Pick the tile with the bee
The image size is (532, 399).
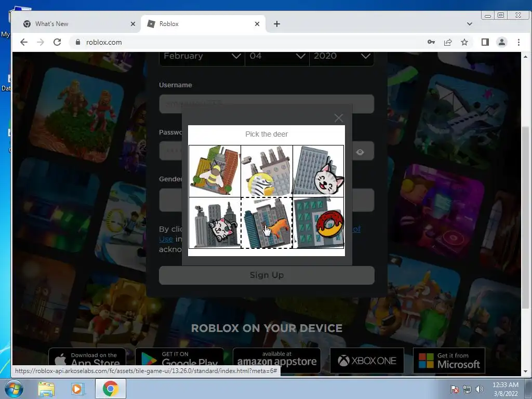click(x=215, y=171)
